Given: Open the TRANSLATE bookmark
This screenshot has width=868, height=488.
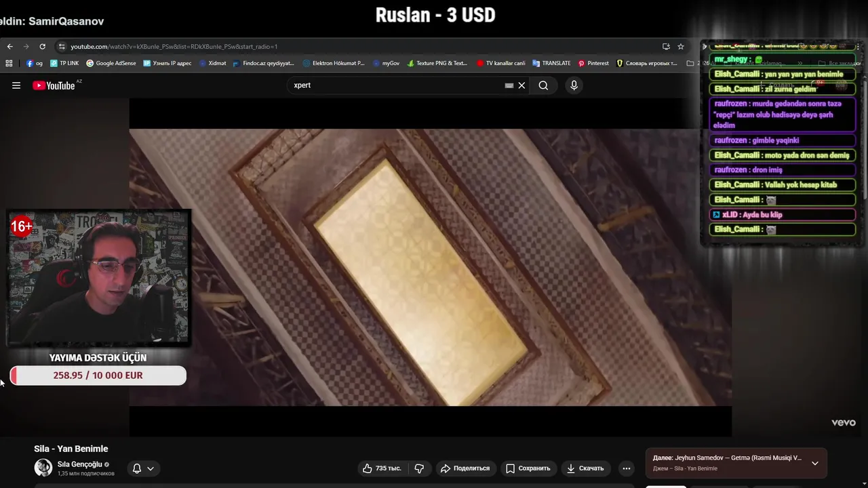Looking at the screenshot, I should (551, 63).
